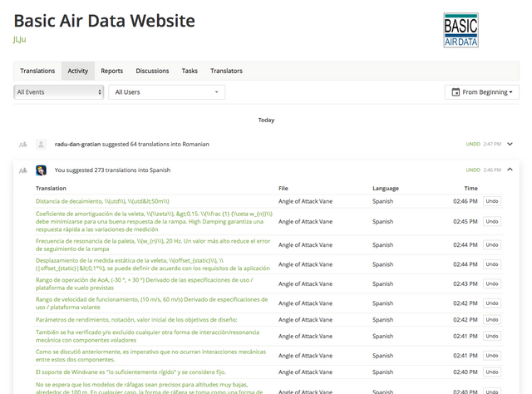Open the Frecuencia de resonancia translation link
This screenshot has height=394, width=532.
tap(153, 245)
